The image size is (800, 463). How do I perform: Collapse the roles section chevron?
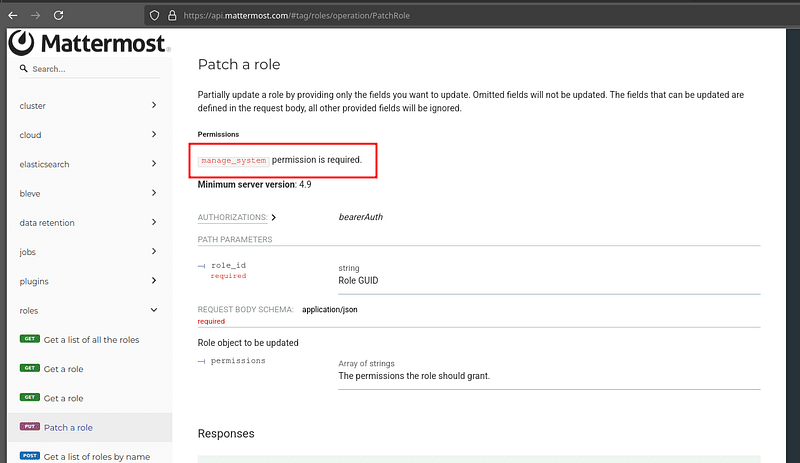[154, 310]
